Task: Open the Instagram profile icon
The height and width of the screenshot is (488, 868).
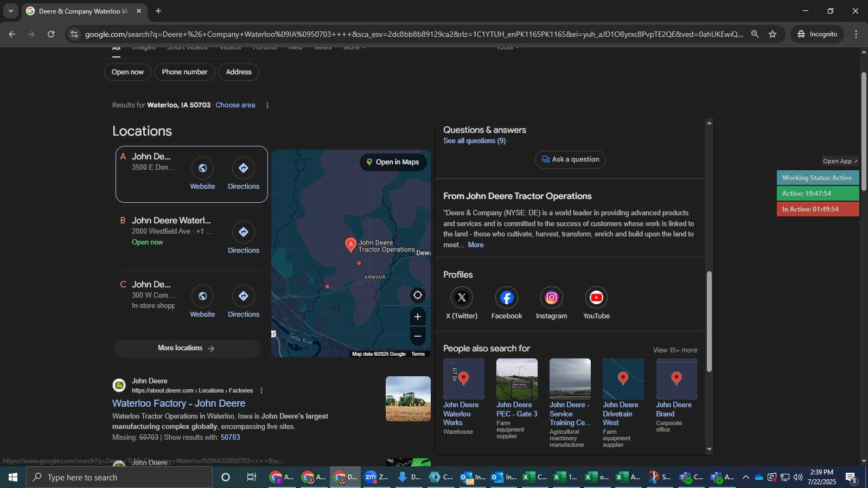Action: point(552,297)
